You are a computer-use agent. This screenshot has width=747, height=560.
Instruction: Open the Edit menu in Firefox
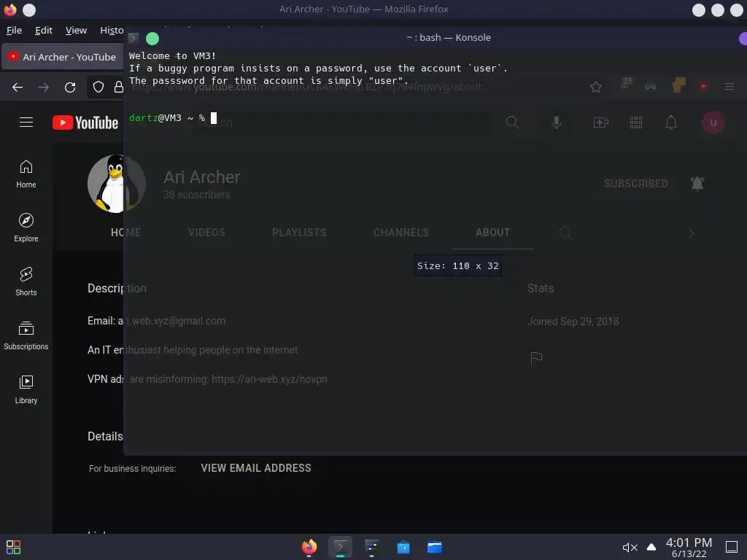coord(44,30)
